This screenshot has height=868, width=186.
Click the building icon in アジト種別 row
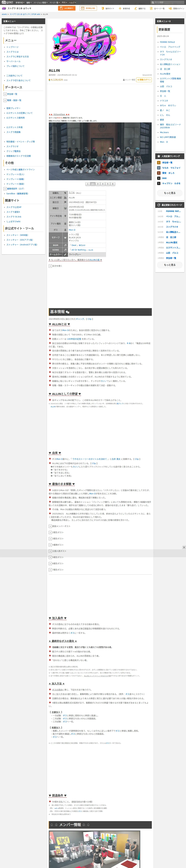(65, 224)
